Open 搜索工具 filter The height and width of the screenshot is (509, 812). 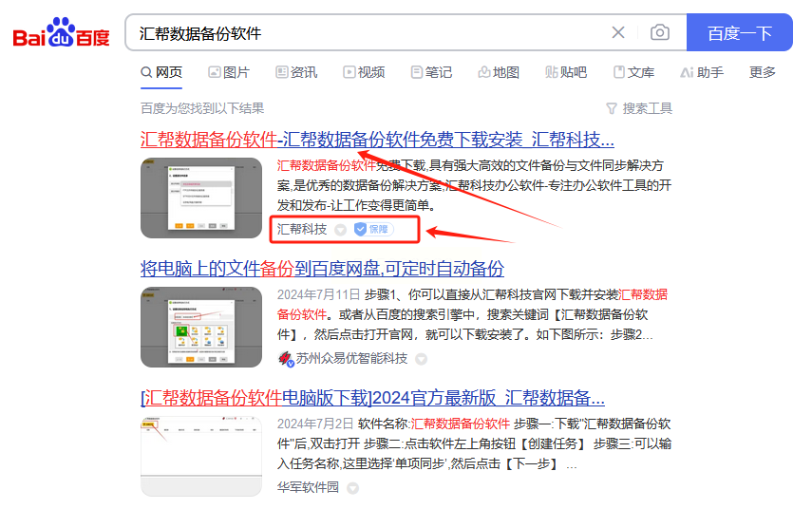point(639,108)
